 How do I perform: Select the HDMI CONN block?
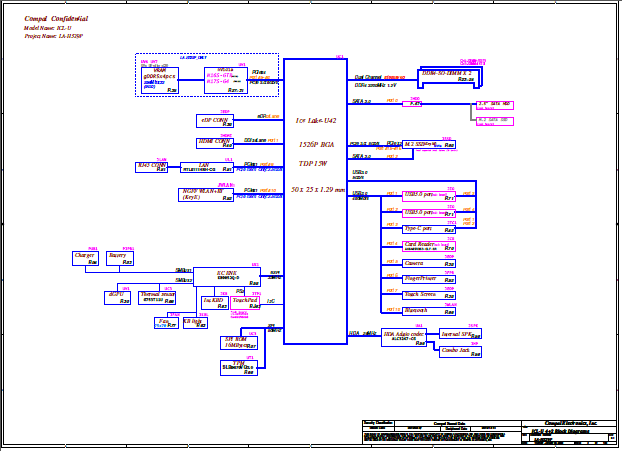click(x=215, y=144)
